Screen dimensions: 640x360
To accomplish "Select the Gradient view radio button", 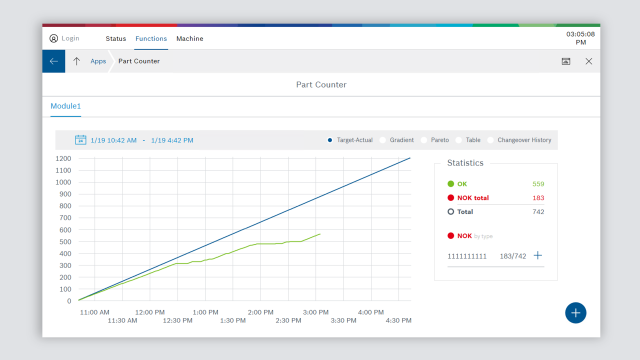I will (383, 140).
